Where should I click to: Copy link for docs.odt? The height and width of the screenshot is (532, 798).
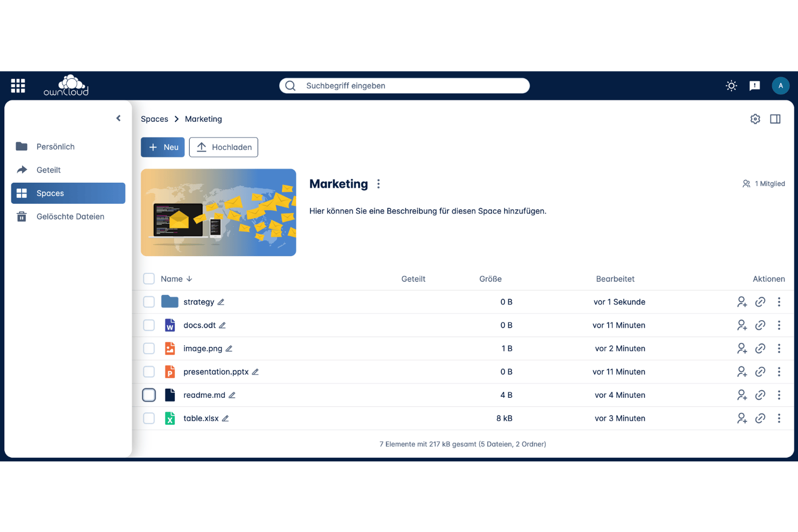[x=760, y=325]
